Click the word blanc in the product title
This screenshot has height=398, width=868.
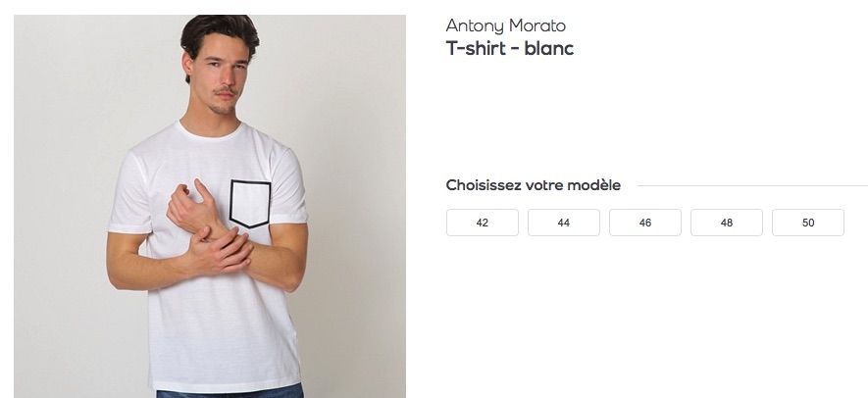pos(548,48)
